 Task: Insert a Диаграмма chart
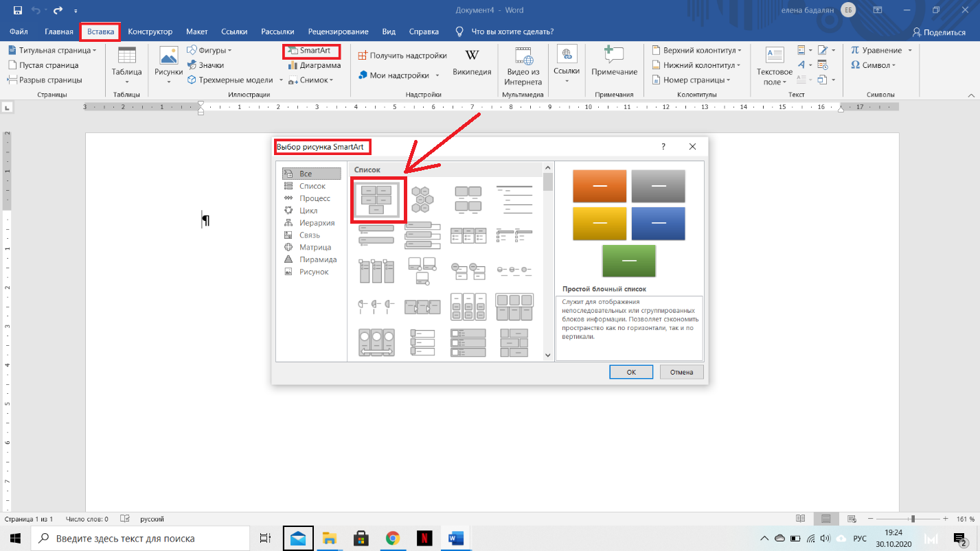click(315, 65)
